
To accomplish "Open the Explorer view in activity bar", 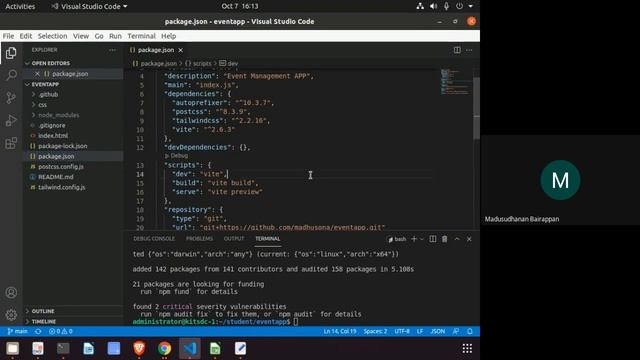I will click(11, 53).
